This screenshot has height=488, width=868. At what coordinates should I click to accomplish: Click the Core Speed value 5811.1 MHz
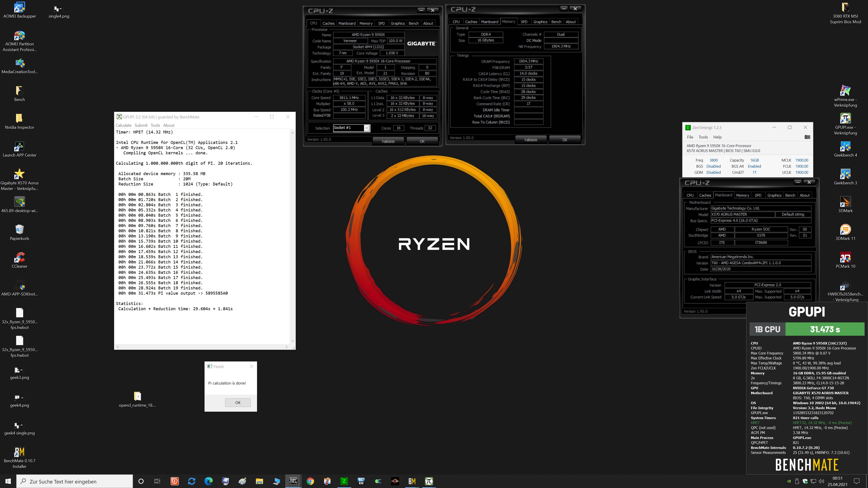pos(349,98)
